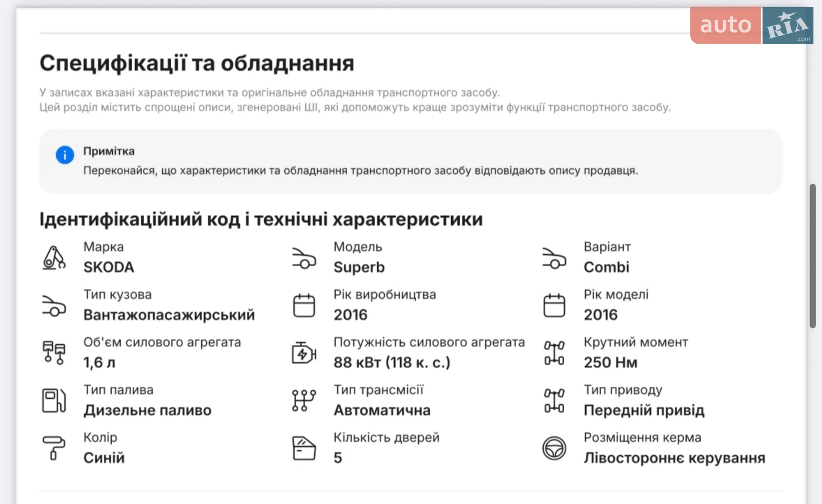
Task: Select the SKODA brand value
Action: 109,267
